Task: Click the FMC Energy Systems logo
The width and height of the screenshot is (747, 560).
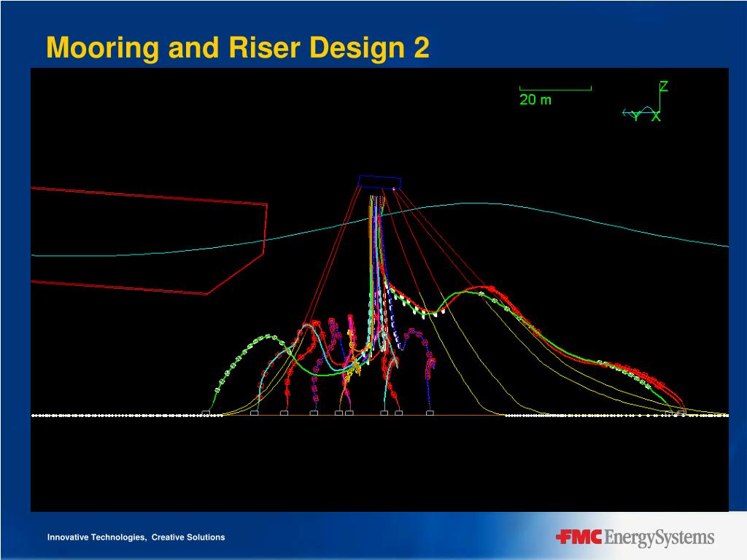Action: click(x=635, y=537)
